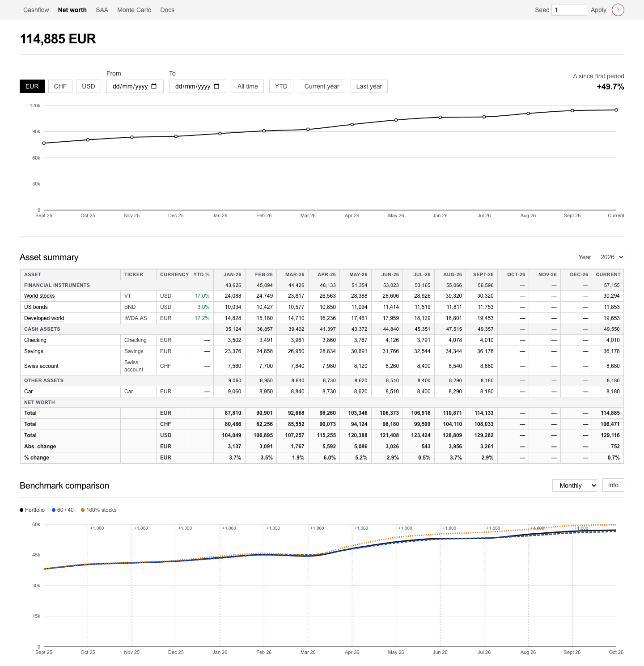The height and width of the screenshot is (666, 644).
Task: Open the World stocks asset link
Action: coord(39,296)
